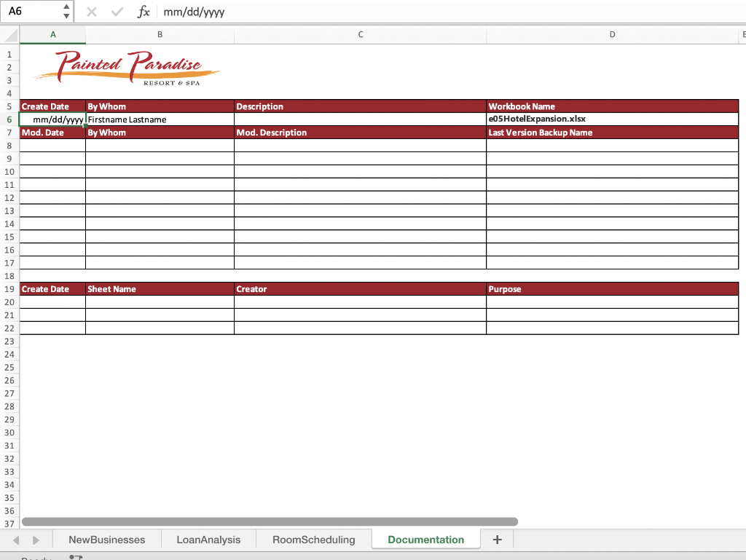Select the RoomScheduling sheet tab

(313, 539)
